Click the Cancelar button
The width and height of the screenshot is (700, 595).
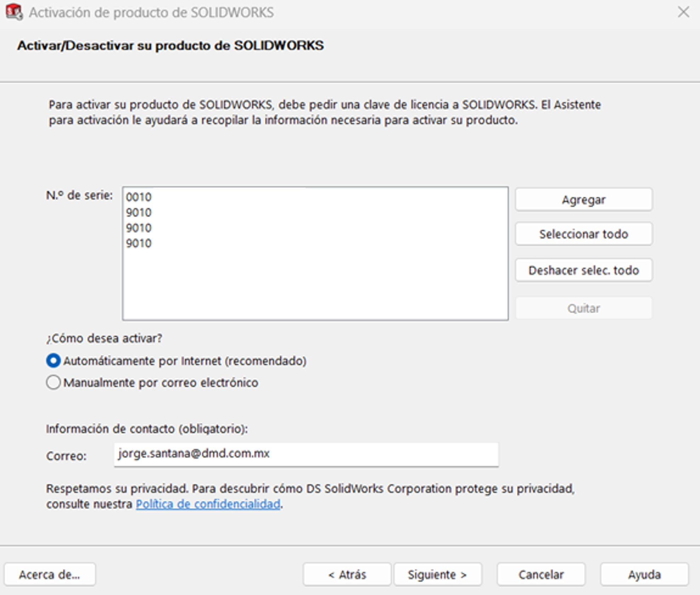[x=541, y=574]
